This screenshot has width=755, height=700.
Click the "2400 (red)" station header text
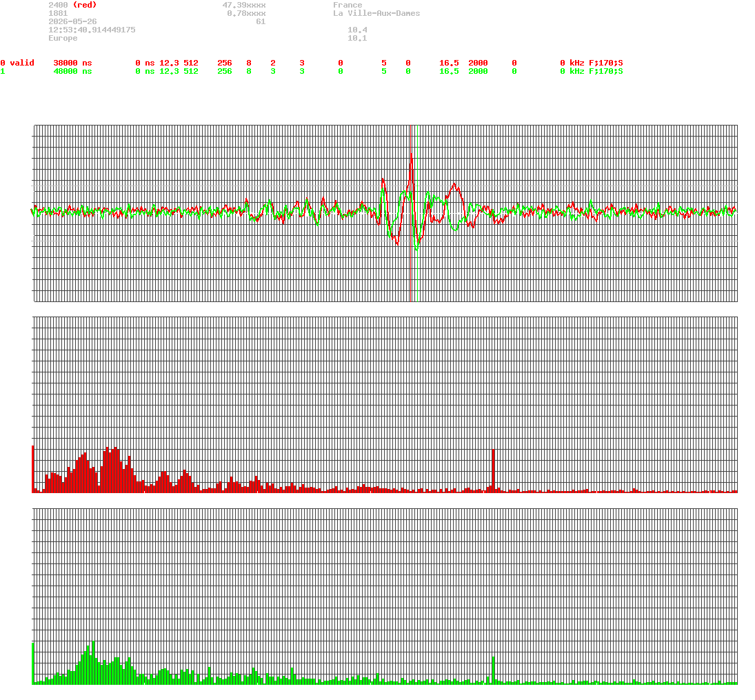(72, 5)
